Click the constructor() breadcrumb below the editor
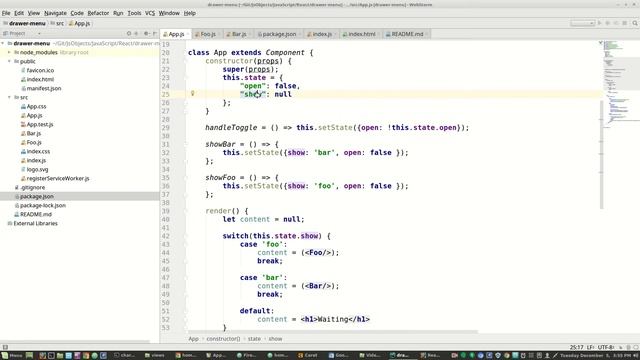 coord(223,339)
